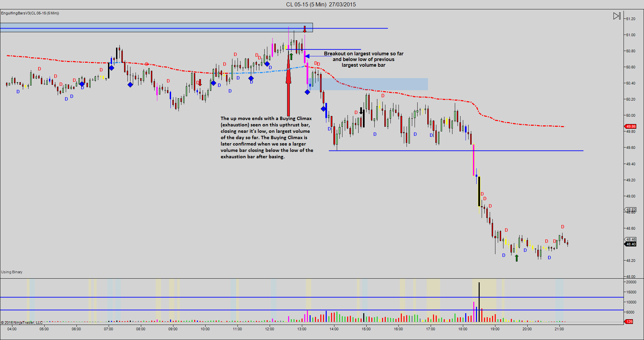Click the EngulfingBarsV3 indicator label
Image resolution: width=644 pixels, height=340 pixels.
click(30, 13)
